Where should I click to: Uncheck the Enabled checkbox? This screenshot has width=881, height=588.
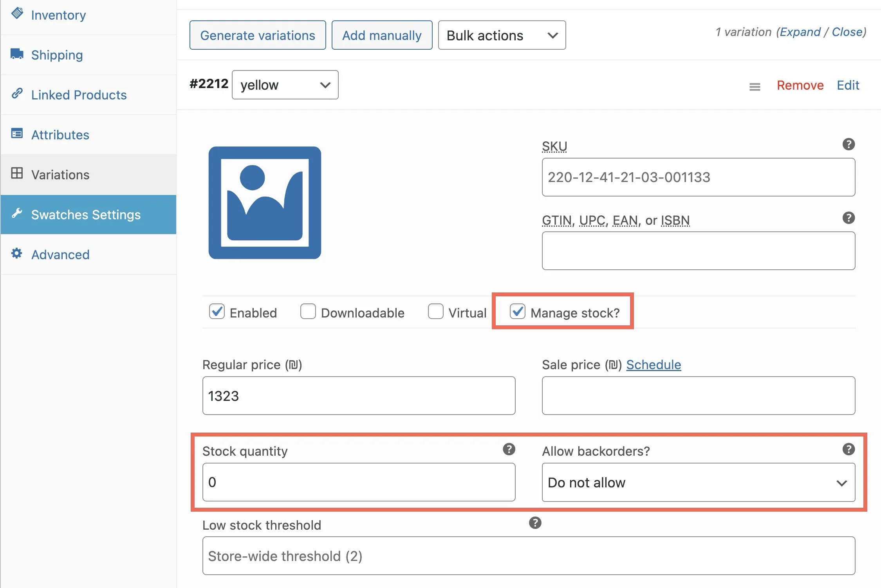[x=217, y=312]
